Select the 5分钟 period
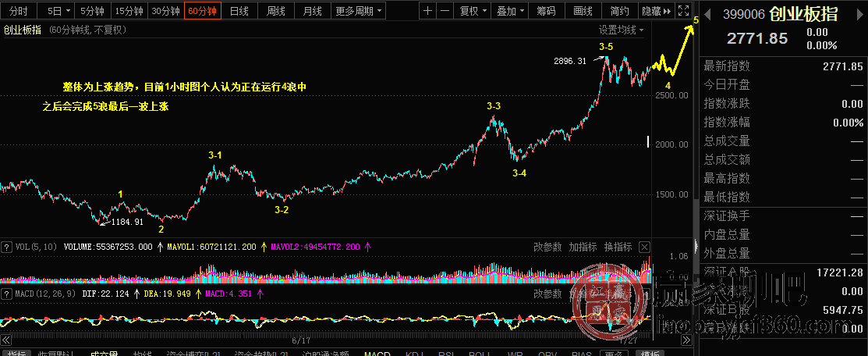 tap(93, 10)
